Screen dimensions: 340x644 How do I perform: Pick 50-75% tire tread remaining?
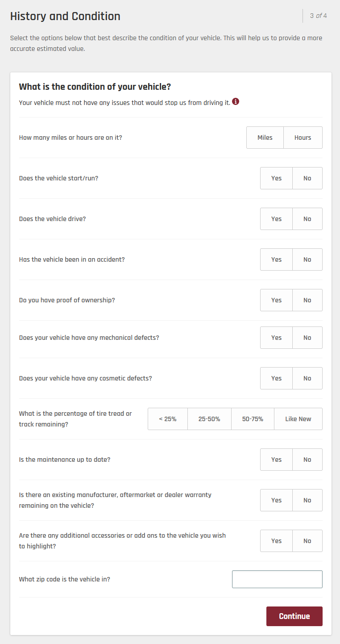tap(253, 419)
